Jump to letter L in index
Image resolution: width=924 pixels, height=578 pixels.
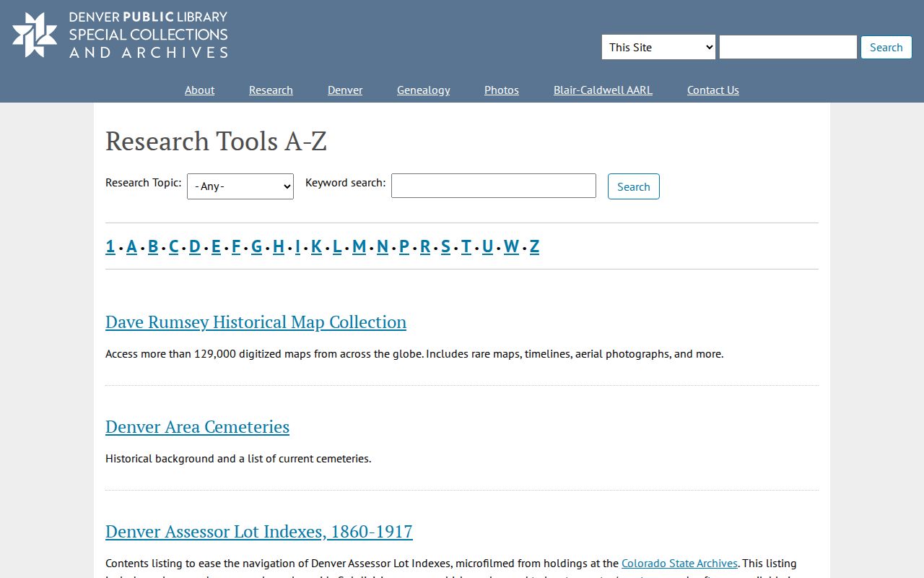tap(337, 246)
